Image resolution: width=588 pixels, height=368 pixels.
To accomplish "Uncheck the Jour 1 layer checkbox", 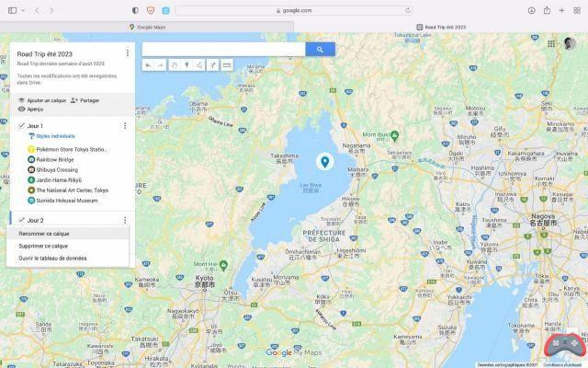I will [x=21, y=126].
